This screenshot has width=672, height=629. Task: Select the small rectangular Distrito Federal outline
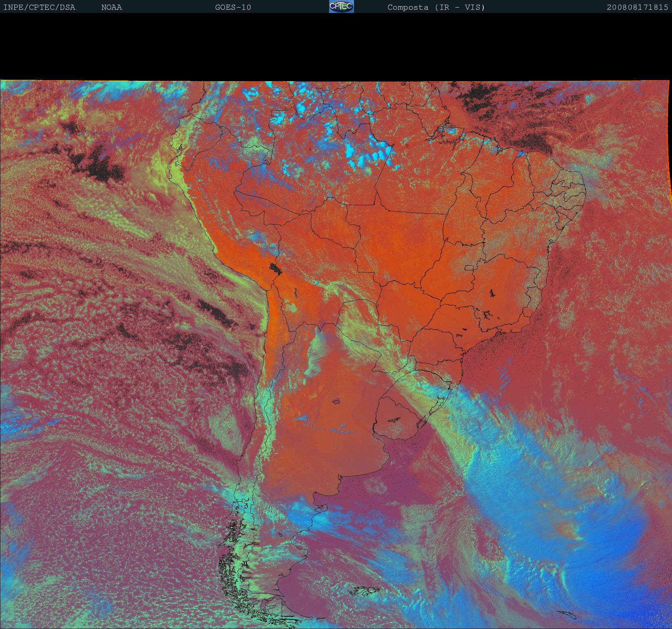(469, 267)
